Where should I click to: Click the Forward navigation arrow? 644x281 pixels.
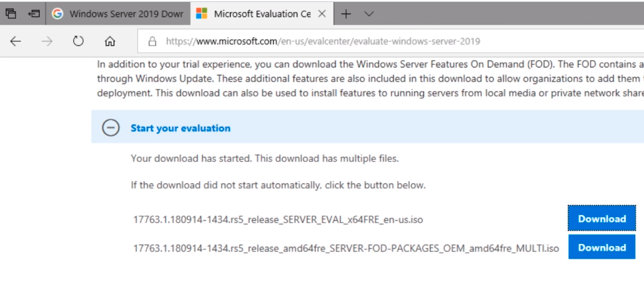pyautogui.click(x=47, y=41)
